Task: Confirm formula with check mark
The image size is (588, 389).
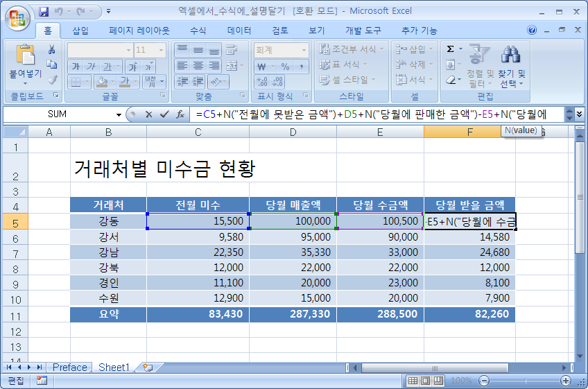Action: (164, 114)
